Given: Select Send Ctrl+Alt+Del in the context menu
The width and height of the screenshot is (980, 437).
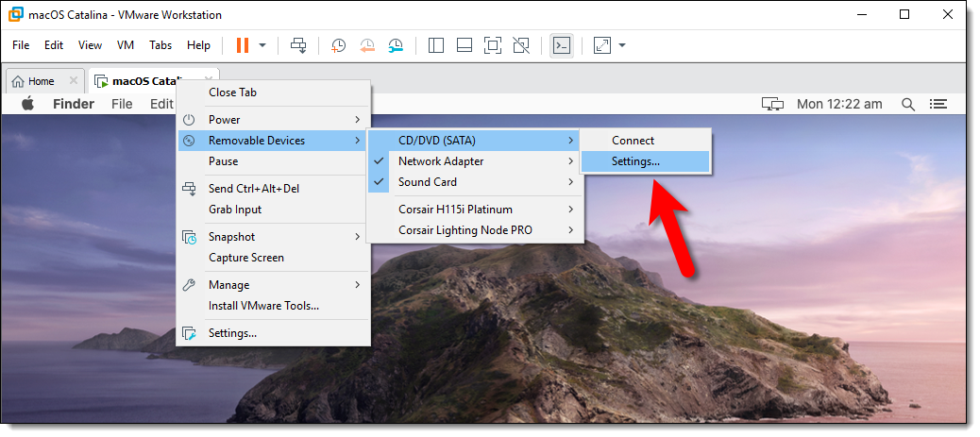Looking at the screenshot, I should (x=273, y=188).
